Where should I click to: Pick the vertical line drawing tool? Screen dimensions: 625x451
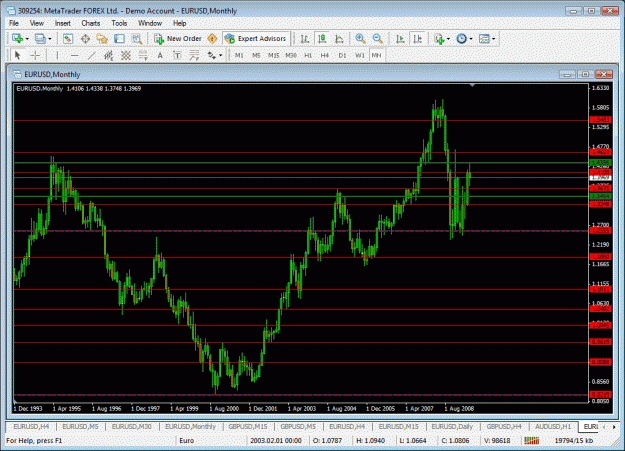57,55
